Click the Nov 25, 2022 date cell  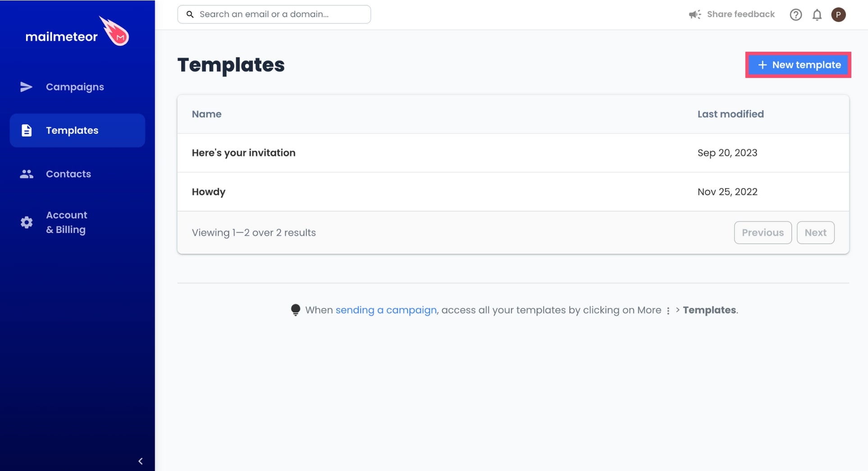click(x=727, y=192)
